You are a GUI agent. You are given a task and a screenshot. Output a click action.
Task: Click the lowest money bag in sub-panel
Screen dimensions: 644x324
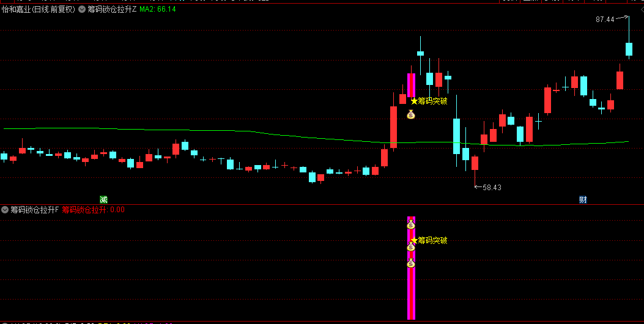click(411, 263)
